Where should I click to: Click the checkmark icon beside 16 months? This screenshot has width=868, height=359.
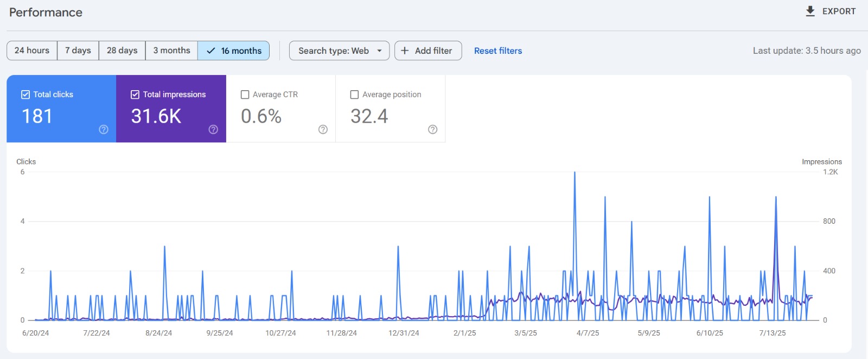click(x=211, y=51)
